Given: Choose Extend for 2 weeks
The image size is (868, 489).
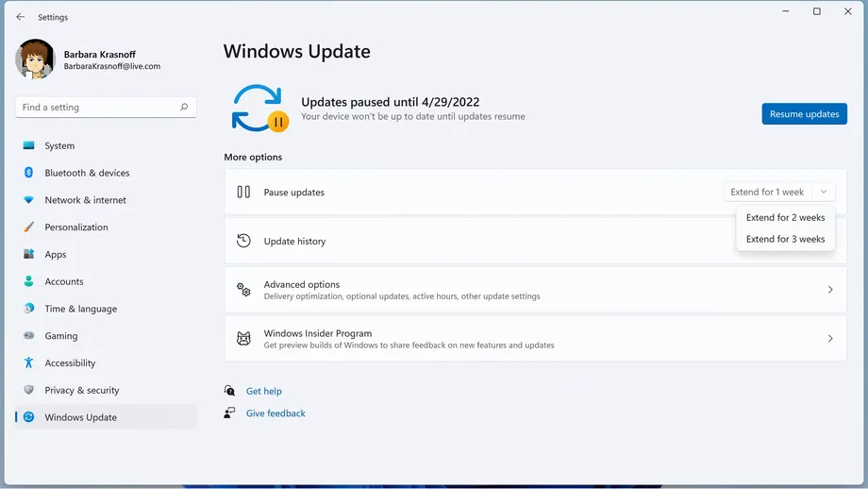Looking at the screenshot, I should (786, 218).
